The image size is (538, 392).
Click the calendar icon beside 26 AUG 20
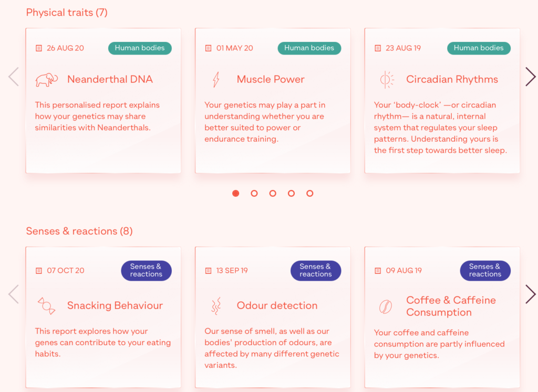[x=38, y=48]
